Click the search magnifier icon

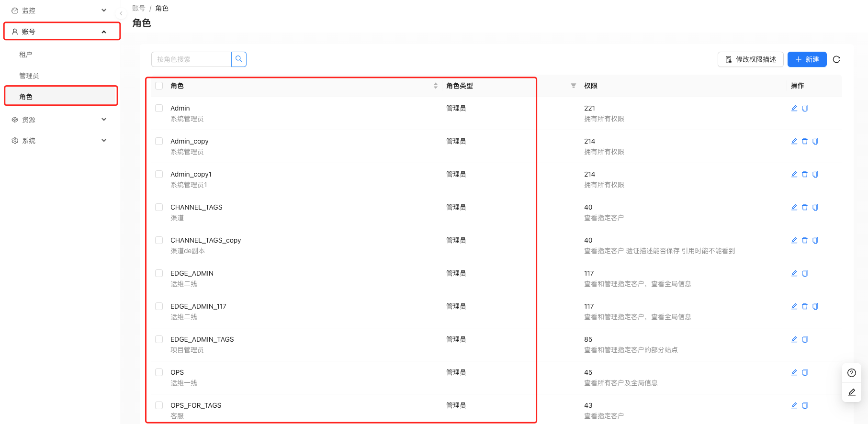pyautogui.click(x=239, y=59)
